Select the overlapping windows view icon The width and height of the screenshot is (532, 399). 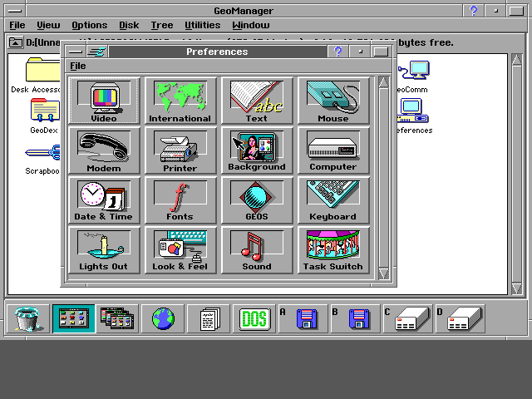117,318
